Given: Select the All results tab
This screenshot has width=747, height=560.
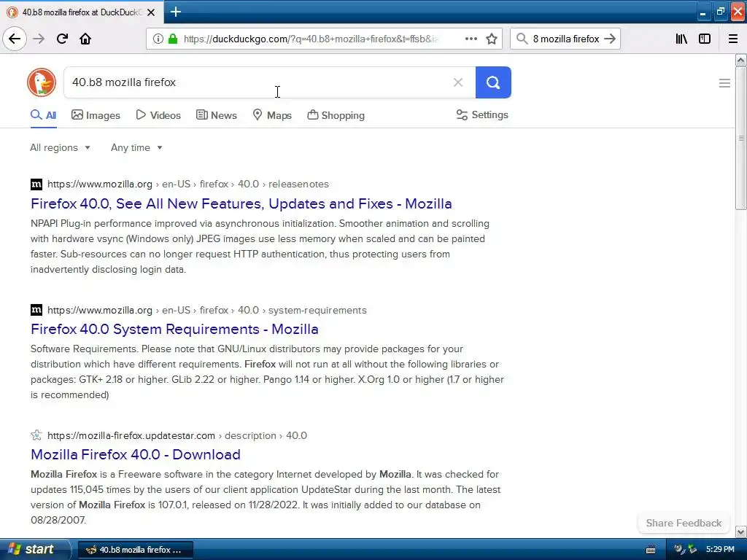Looking at the screenshot, I should tap(43, 115).
